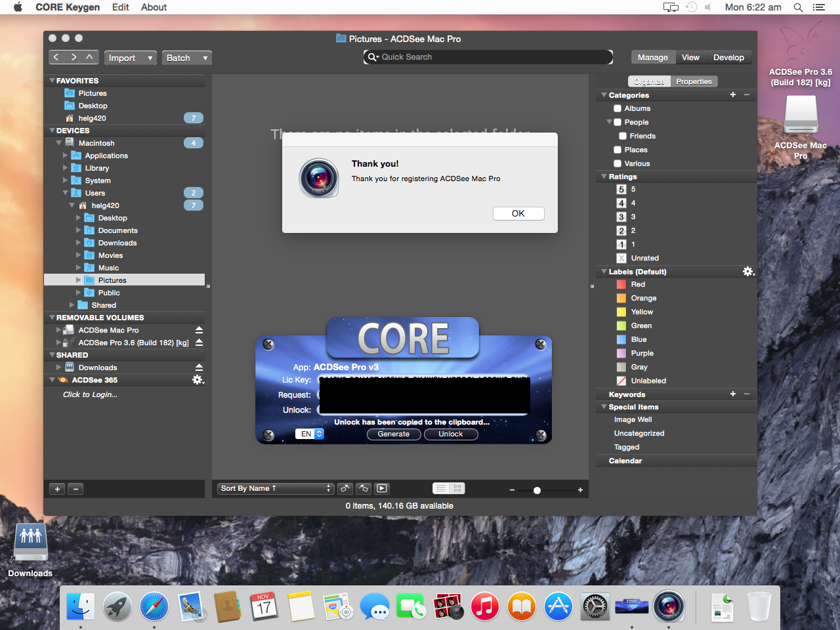Open the Sort By Name dropdown
This screenshot has height=630, width=840.
[x=276, y=488]
